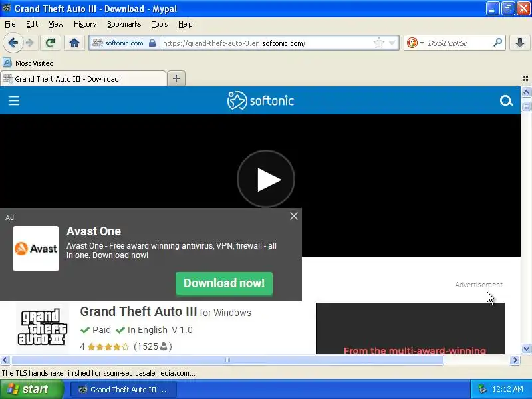Open the browser home page

74,43
